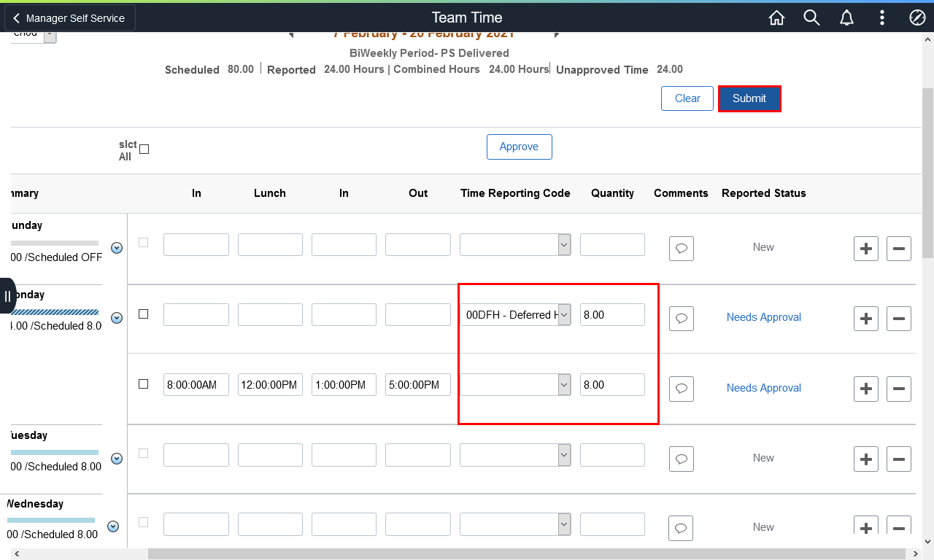Click scrollbar down arrow

click(928, 542)
